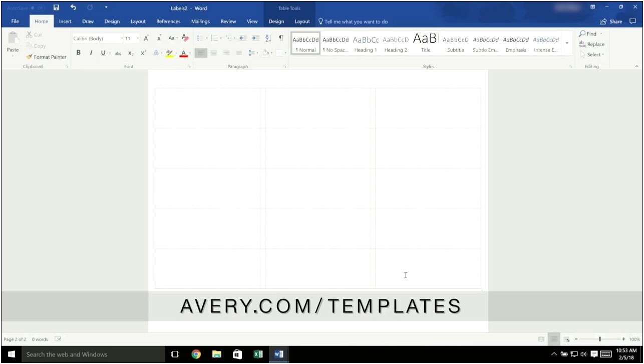
Task: Open the font size dropdown
Action: click(x=138, y=38)
